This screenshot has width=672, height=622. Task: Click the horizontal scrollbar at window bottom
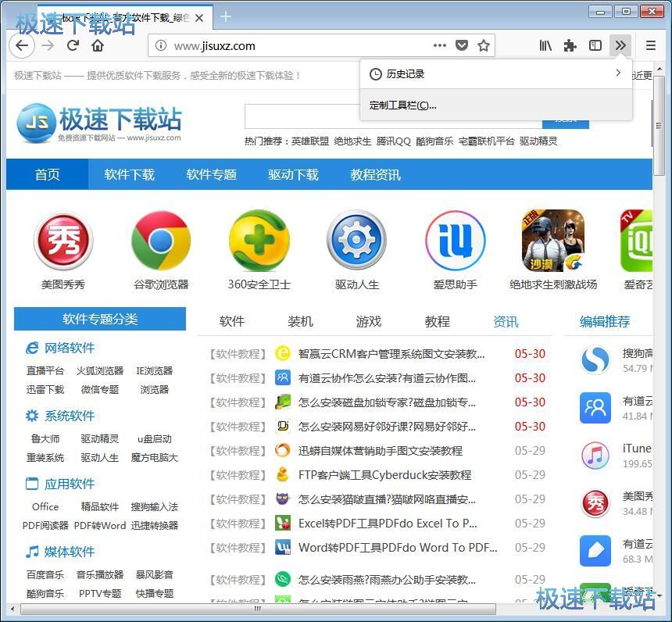click(258, 609)
